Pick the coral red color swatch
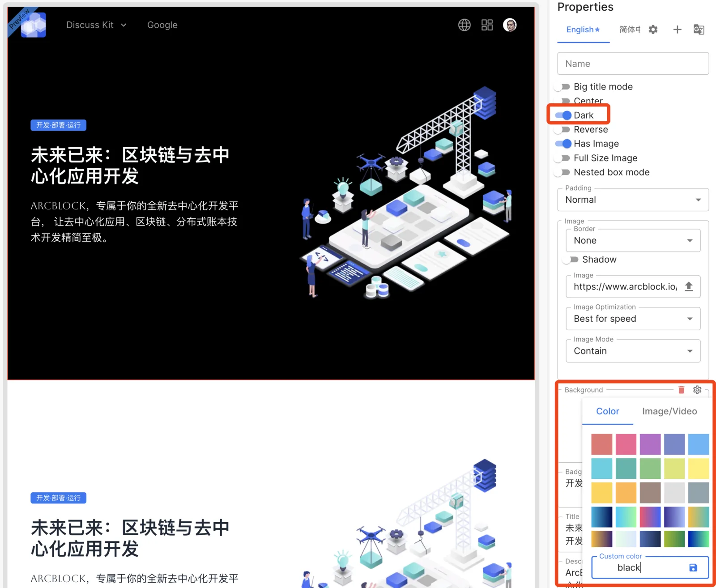 pos(601,444)
